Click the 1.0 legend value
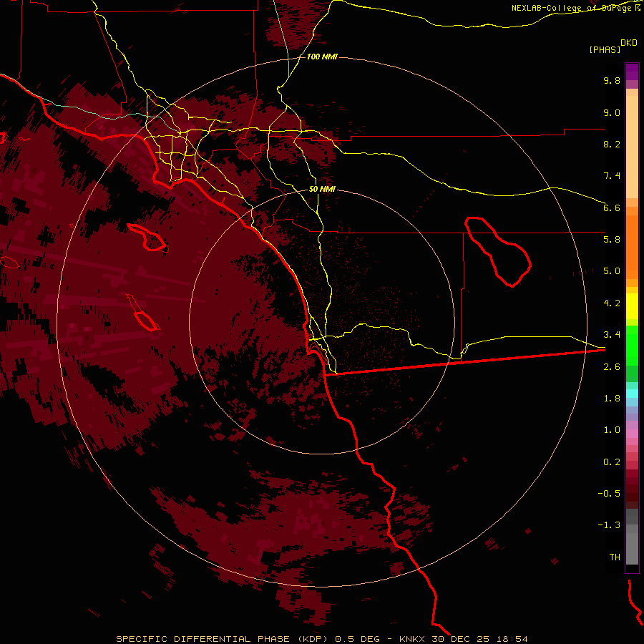The width and height of the screenshot is (644, 644). click(x=612, y=430)
